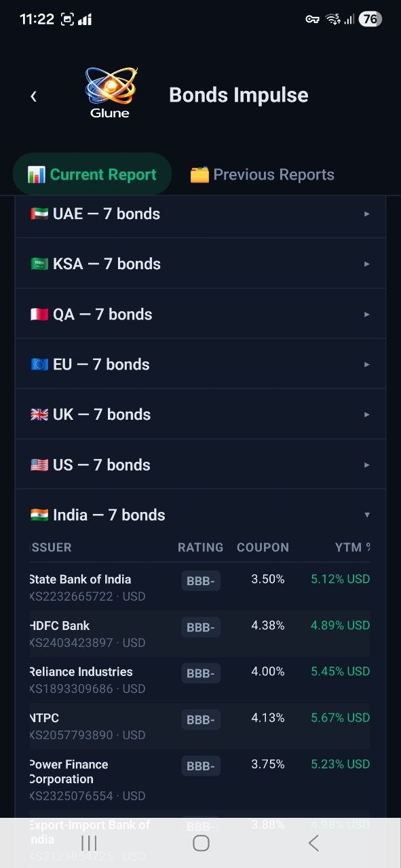The width and height of the screenshot is (401, 868).
Task: Tap the Glune logo
Action: 109,90
